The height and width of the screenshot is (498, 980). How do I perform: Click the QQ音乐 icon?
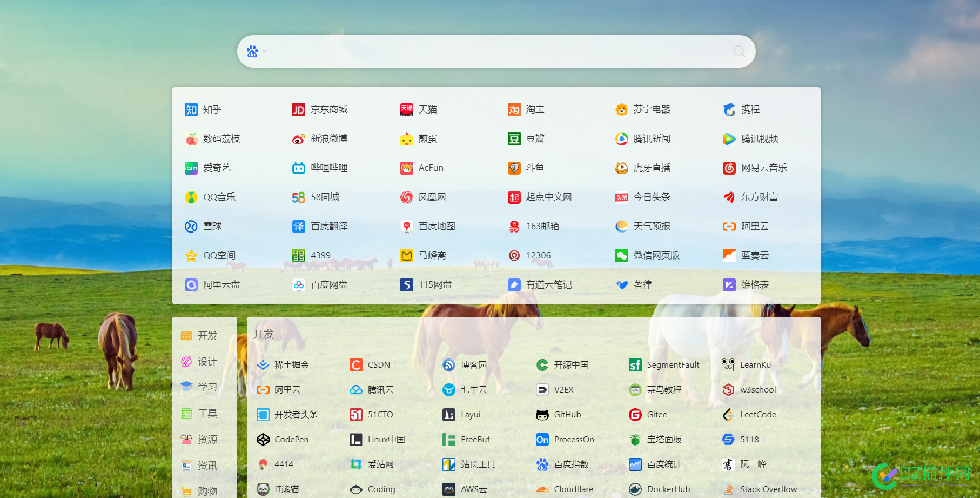tap(191, 197)
